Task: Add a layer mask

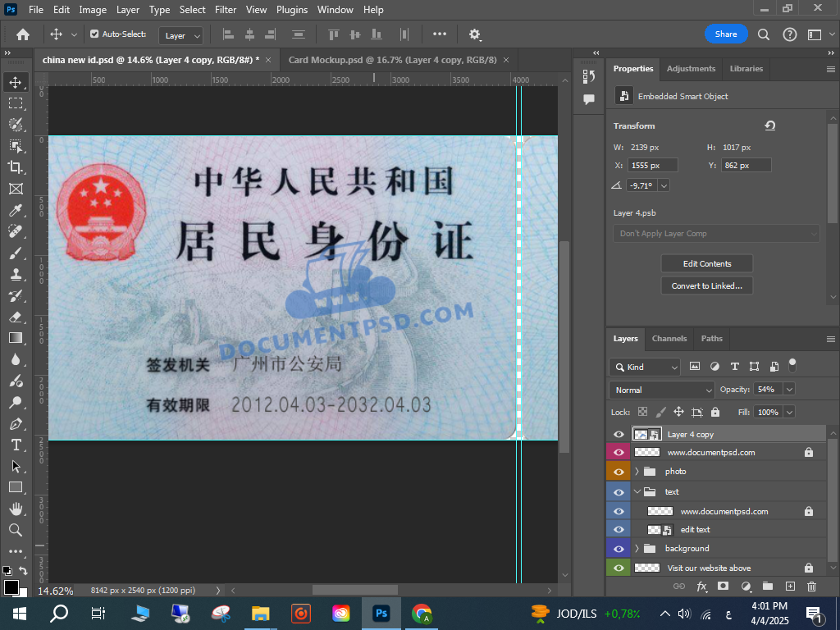Action: coord(724,586)
